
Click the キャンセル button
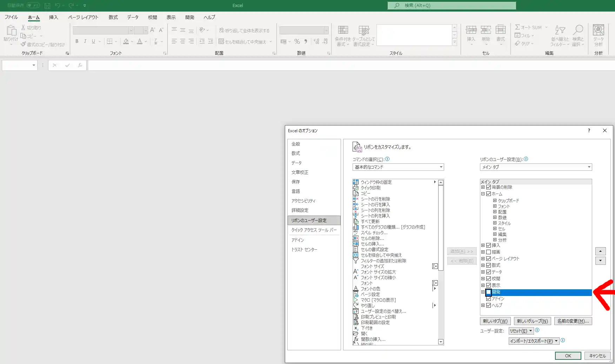(597, 356)
